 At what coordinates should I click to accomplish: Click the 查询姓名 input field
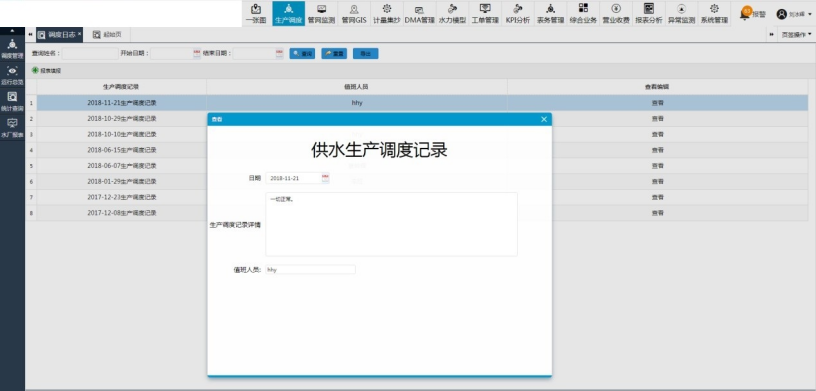(x=91, y=53)
